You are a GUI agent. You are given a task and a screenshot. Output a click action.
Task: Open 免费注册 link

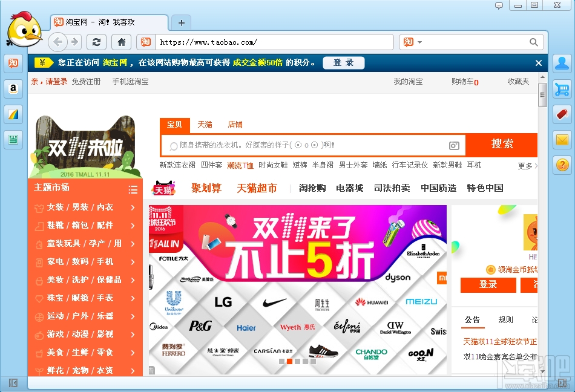click(x=86, y=82)
